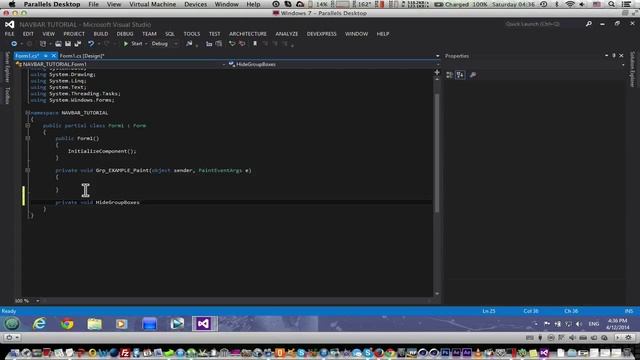Click the bookmark toolbar icon
Screen dimensions: 640x360
pyautogui.click(x=255, y=44)
